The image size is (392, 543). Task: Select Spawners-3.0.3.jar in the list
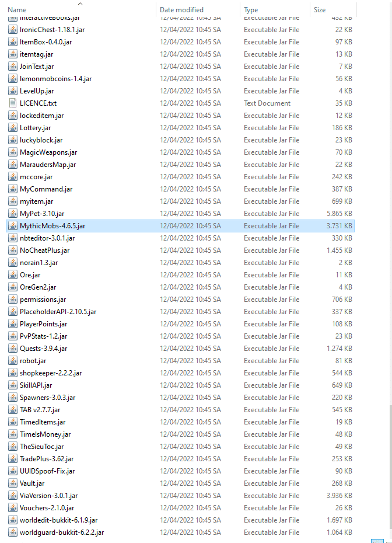coord(48,398)
